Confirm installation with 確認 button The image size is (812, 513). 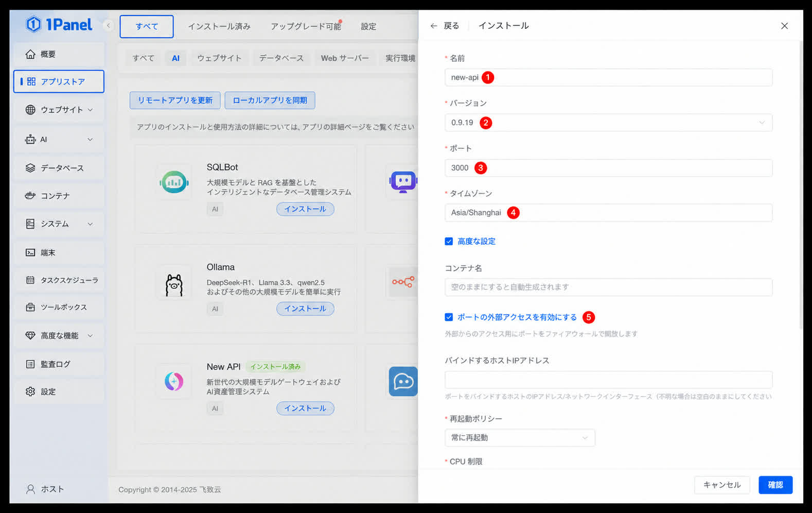tap(775, 485)
